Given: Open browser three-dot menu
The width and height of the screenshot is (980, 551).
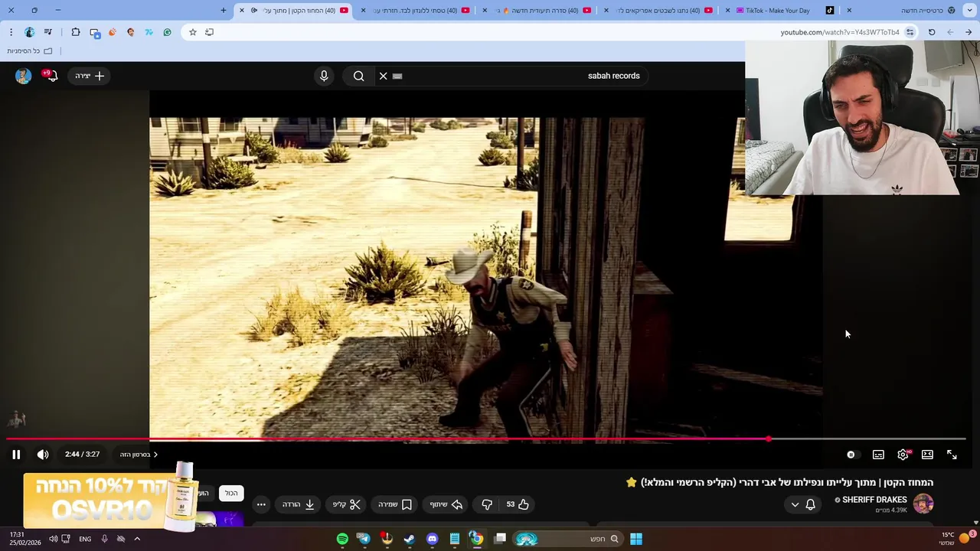Looking at the screenshot, I should (11, 32).
